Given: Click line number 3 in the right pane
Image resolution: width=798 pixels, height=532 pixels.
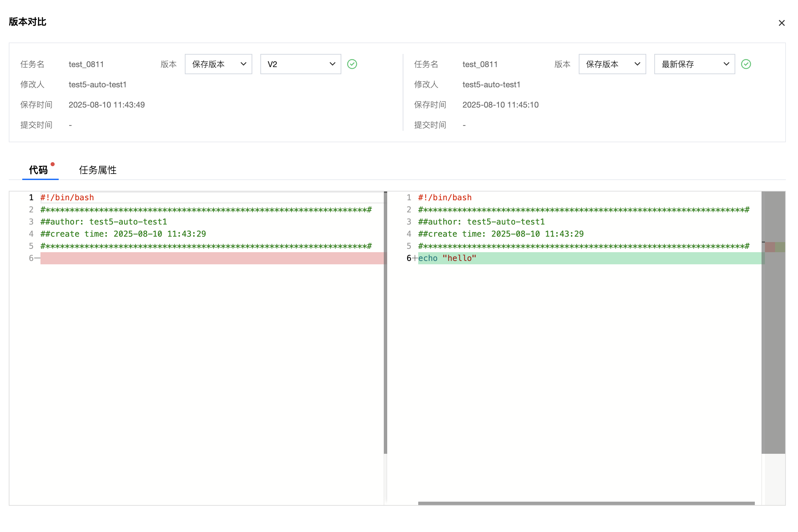Looking at the screenshot, I should pos(409,222).
